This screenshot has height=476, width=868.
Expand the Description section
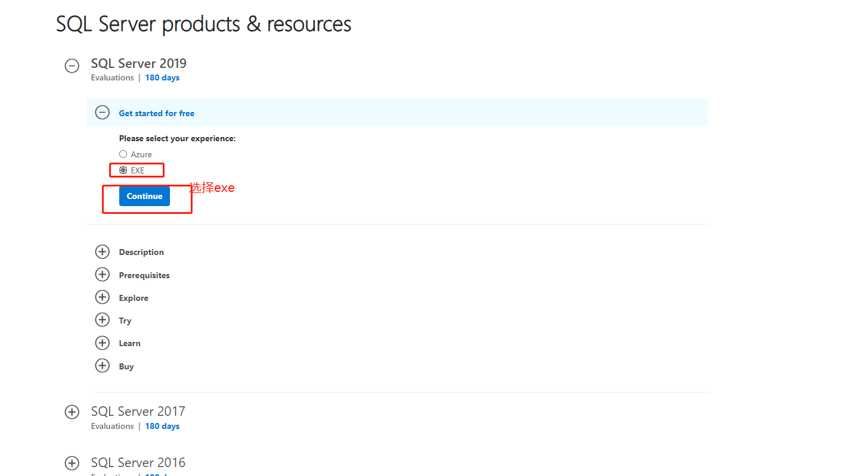pos(102,251)
